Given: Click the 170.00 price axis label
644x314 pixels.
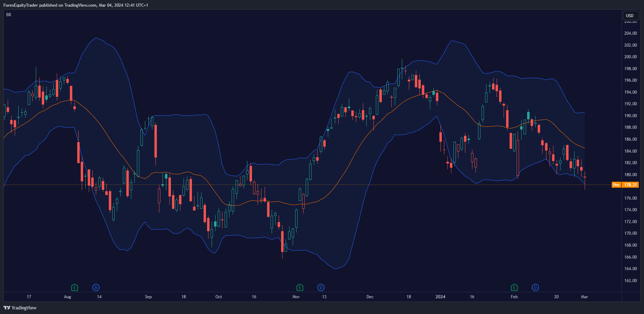Looking at the screenshot, I should point(630,233).
